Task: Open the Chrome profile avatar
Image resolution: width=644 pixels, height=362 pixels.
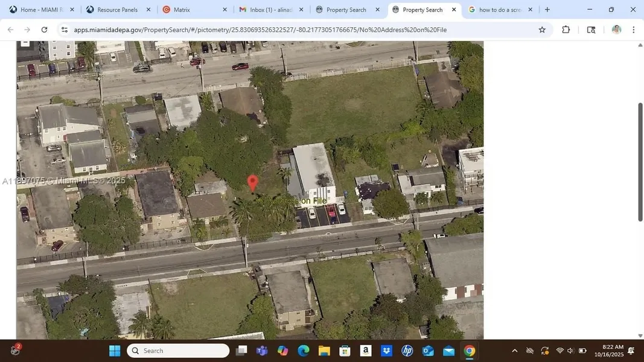Action: 616,30
